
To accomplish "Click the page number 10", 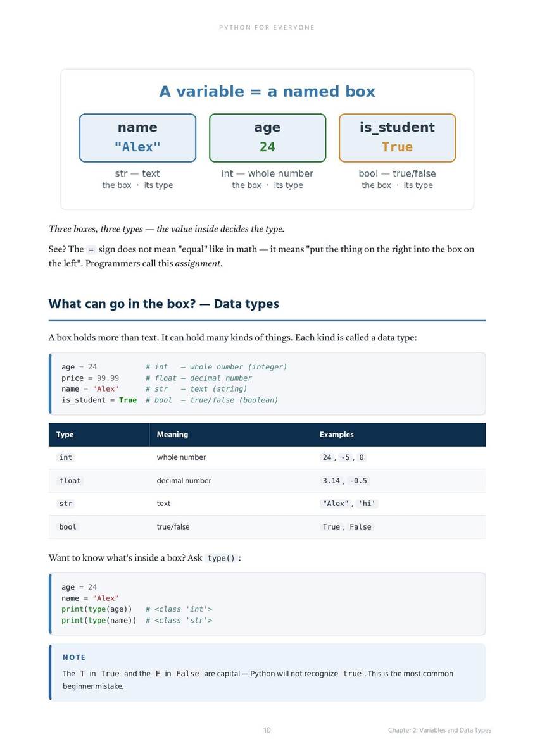I will tap(267, 730).
